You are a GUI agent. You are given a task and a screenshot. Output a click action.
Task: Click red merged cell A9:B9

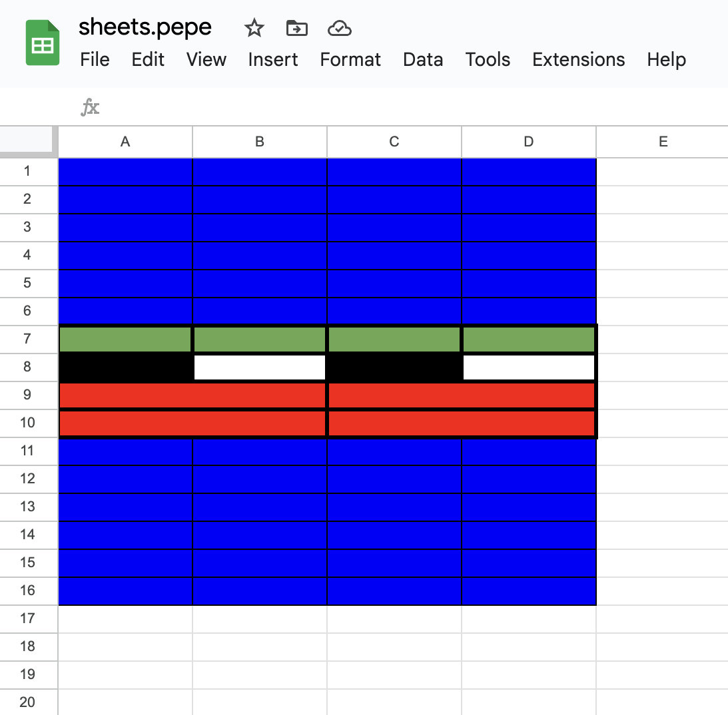tap(192, 395)
